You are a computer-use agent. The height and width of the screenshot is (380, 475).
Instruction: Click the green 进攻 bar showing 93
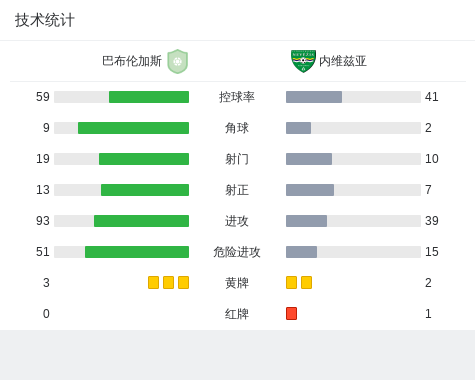coord(141,221)
